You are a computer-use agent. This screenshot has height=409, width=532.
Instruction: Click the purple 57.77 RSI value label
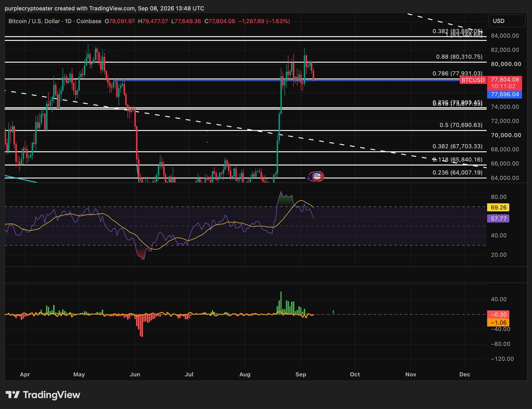click(x=499, y=218)
